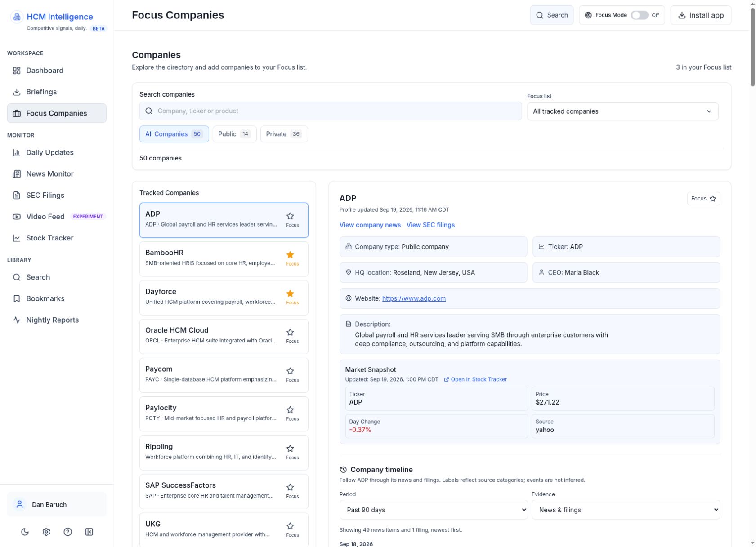Screen dimensions: 756x547
Task: Click the View company news link
Action: pos(370,225)
